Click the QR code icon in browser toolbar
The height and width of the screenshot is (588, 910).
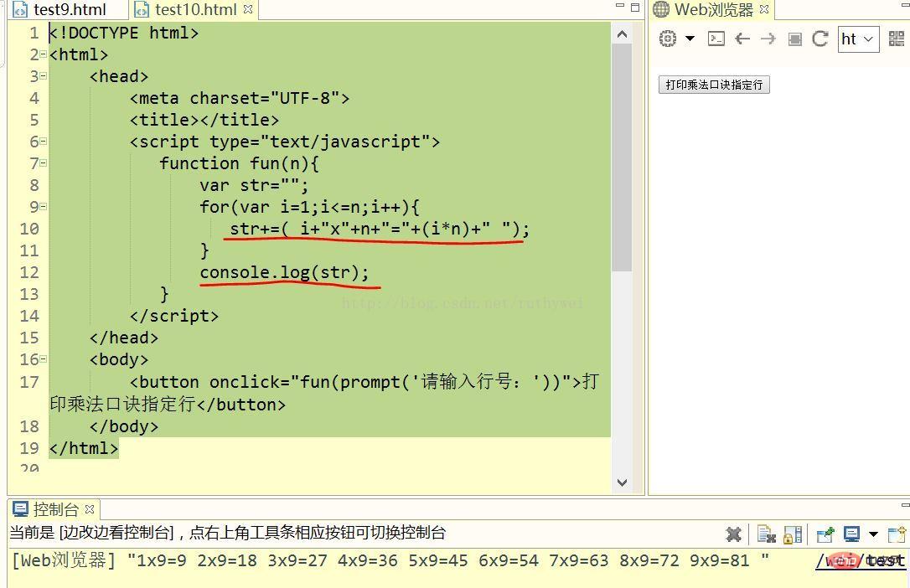pos(897,39)
